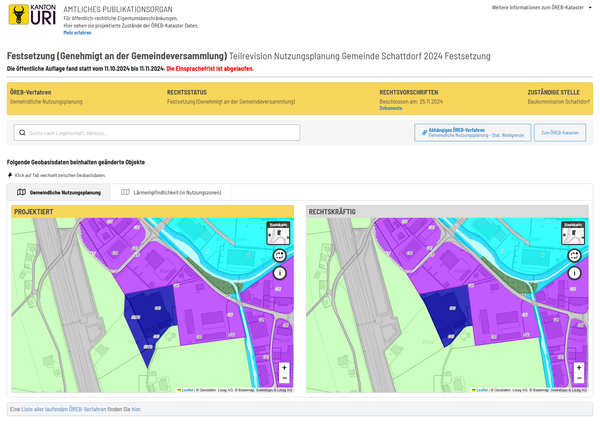The height and width of the screenshot is (444, 600).
Task: Follow the Mehr erfahren link
Action: point(77,33)
